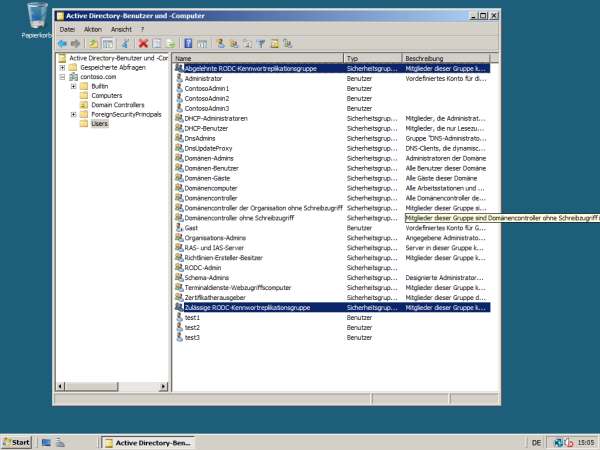Select the ContosoAdmin2 user row
This screenshot has width=600, height=450.
(332, 98)
